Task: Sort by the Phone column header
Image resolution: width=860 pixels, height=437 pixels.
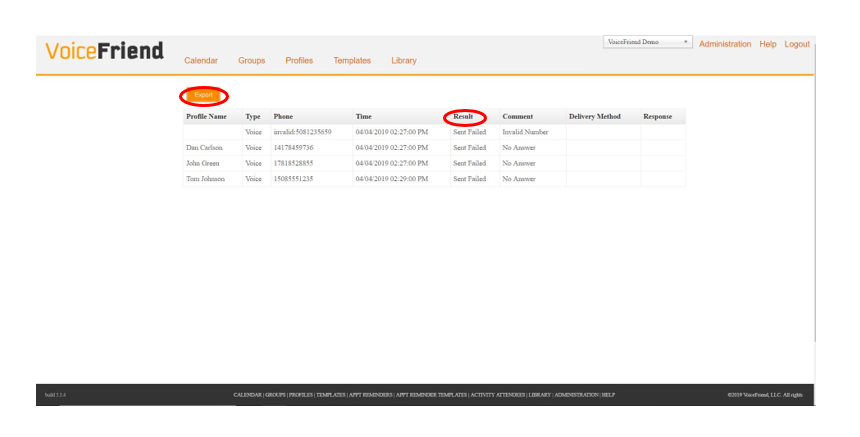Action: coord(283,116)
